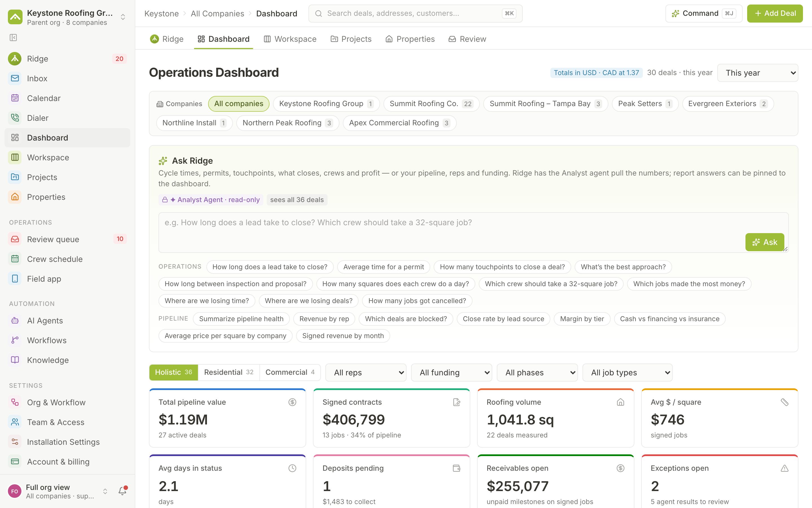This screenshot has height=508, width=812.
Task: Open the All phases dropdown
Action: point(537,373)
